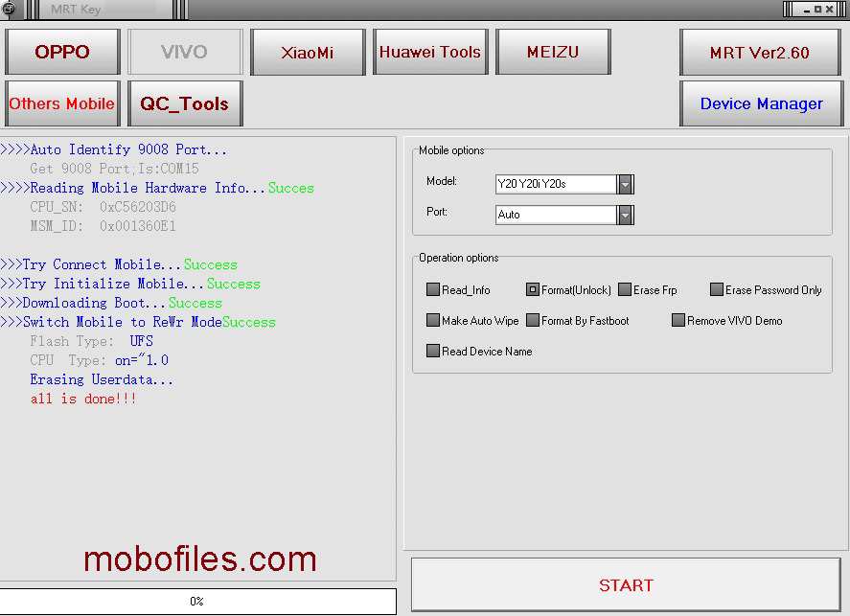Click the MRT Ver2.60 button
The image size is (850, 616).
[x=760, y=52]
